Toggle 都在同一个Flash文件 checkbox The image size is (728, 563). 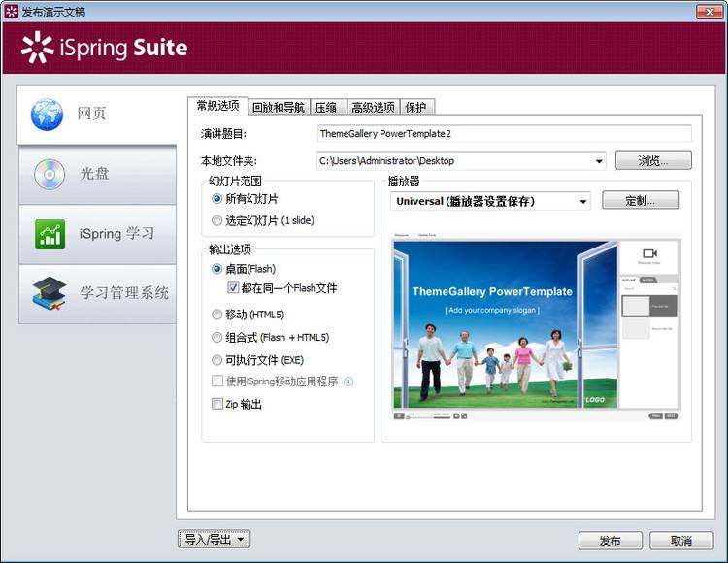[x=233, y=287]
